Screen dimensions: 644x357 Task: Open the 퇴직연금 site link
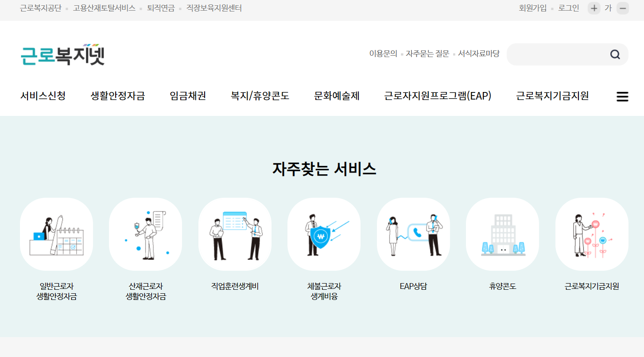point(158,8)
